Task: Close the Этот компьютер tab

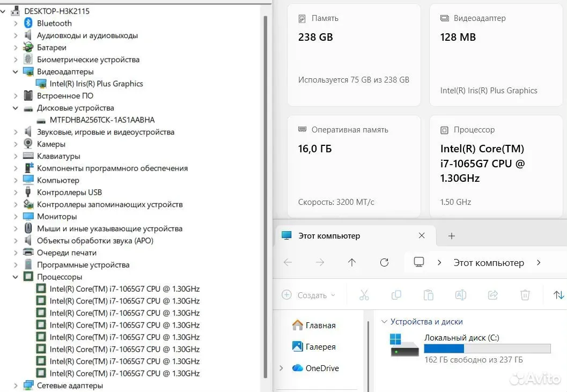Action: pos(422,236)
